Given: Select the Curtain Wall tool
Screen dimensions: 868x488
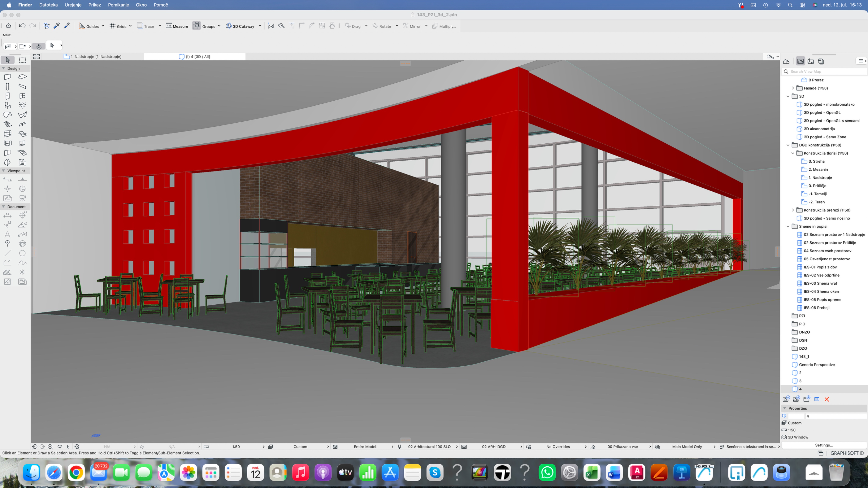Looking at the screenshot, I should point(7,134).
